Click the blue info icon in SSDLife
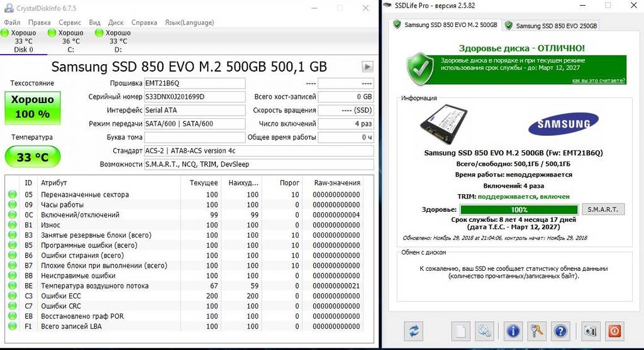This screenshot has height=350, width=644. click(x=513, y=331)
